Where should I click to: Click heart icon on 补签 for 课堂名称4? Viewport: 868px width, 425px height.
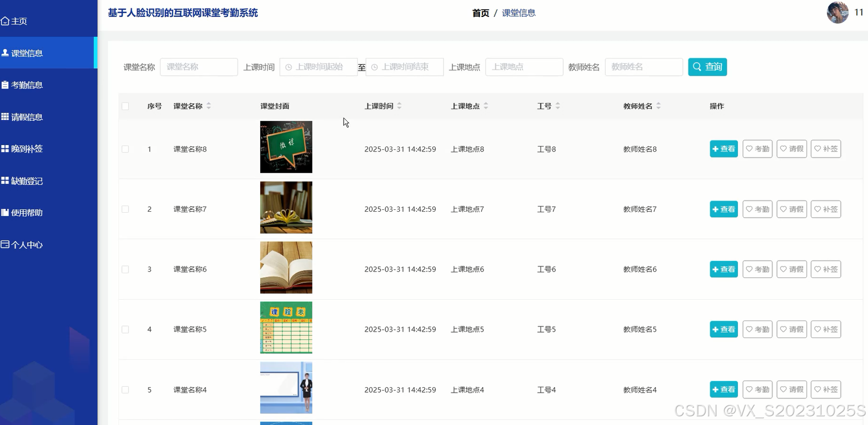tap(818, 389)
